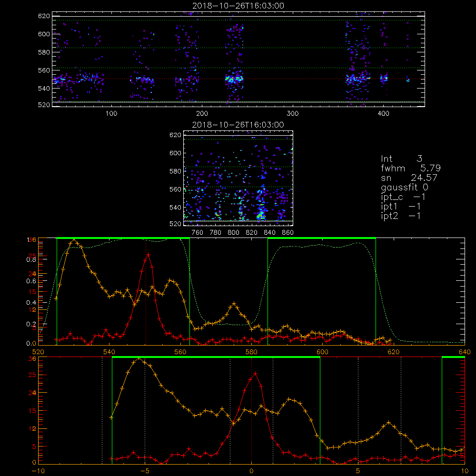Click x-axis label 840 on middle image
The width and height of the screenshot is (476, 476).
(269, 233)
